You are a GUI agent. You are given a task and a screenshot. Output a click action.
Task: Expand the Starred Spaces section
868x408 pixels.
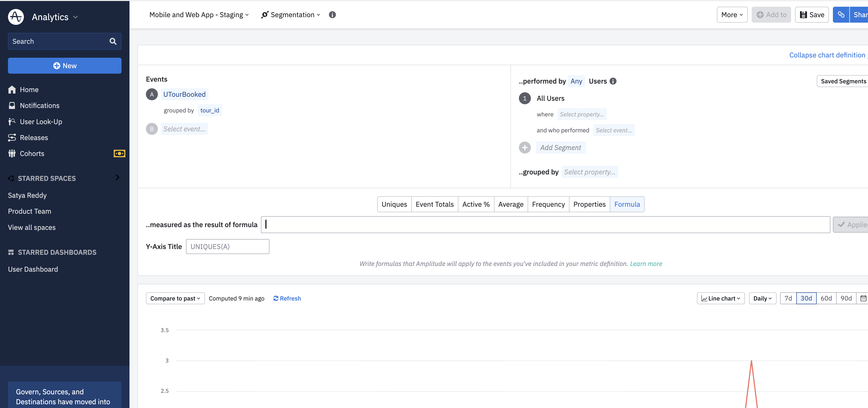(117, 177)
